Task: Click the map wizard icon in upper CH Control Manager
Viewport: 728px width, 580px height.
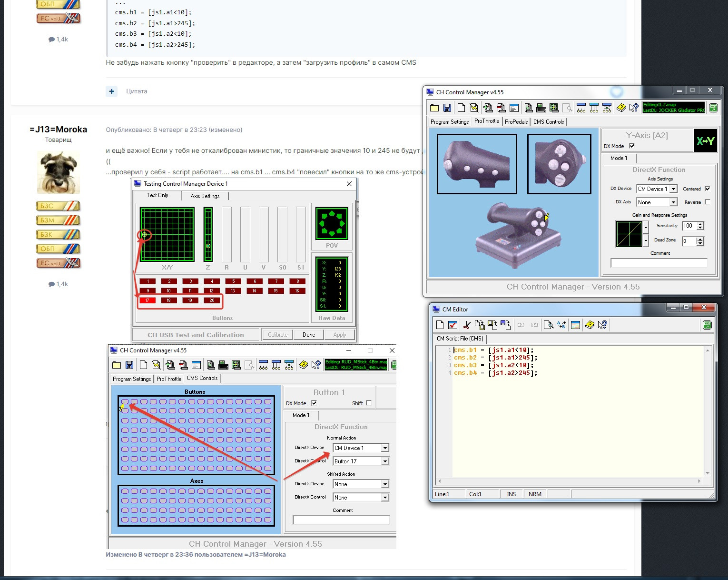Action: [x=473, y=108]
